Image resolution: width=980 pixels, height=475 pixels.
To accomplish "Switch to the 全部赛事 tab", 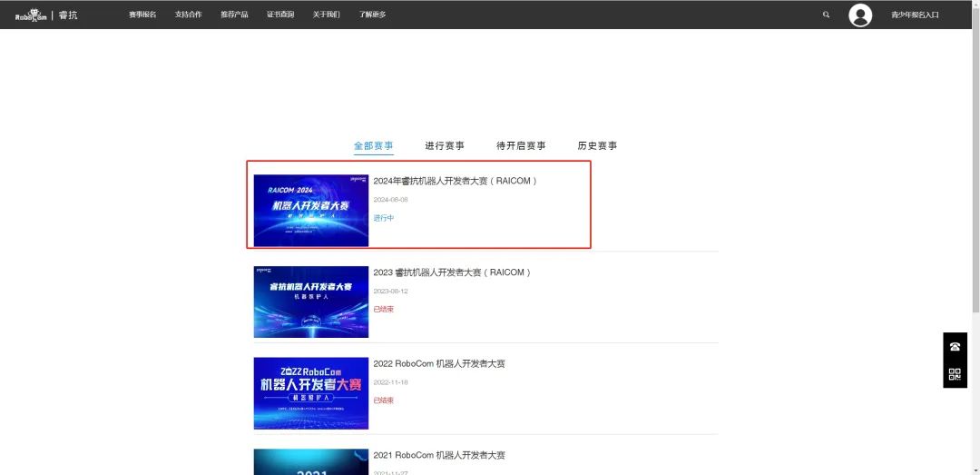I will tap(373, 145).
